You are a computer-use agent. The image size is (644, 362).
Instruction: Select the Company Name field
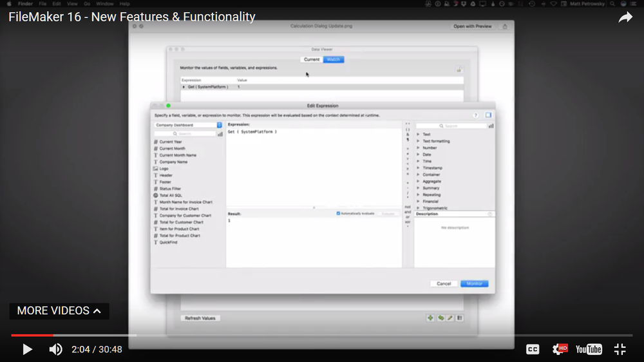[173, 162]
